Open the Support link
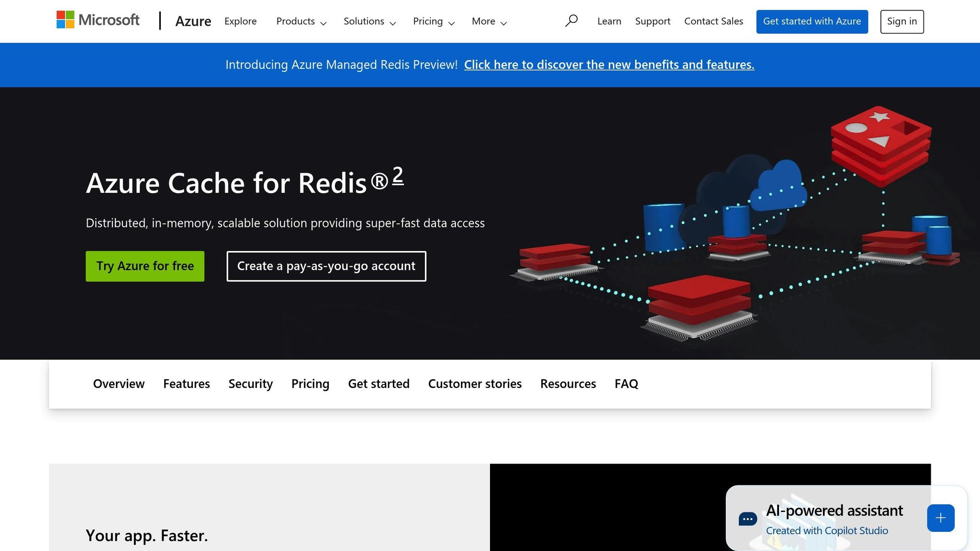Screen dimensions: 980x551 pos(653,22)
